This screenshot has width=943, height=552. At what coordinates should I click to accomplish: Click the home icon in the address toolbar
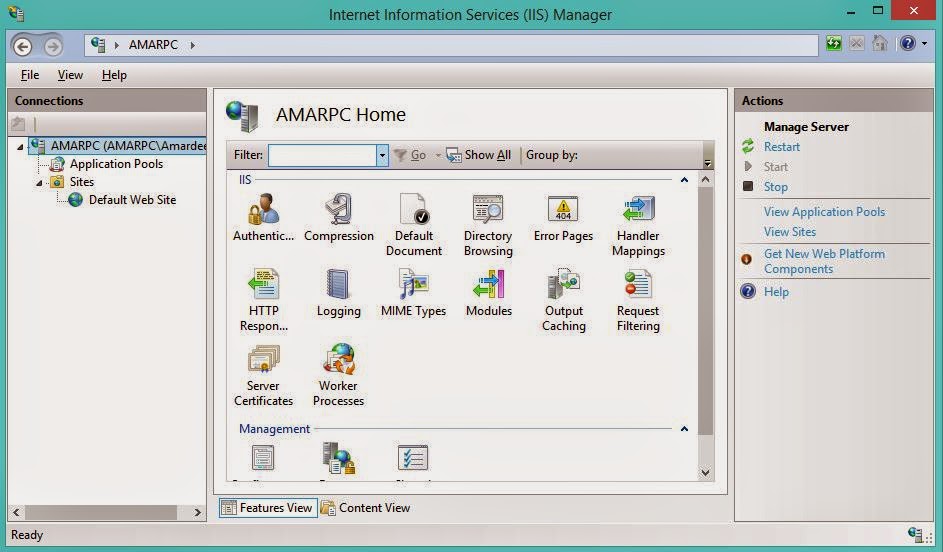tap(880, 43)
